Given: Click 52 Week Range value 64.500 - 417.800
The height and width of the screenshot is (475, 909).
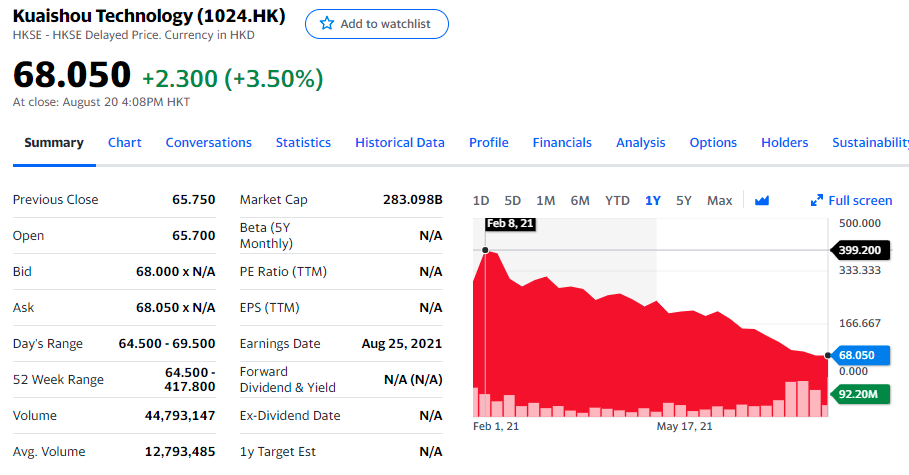Looking at the screenshot, I should (x=190, y=379).
